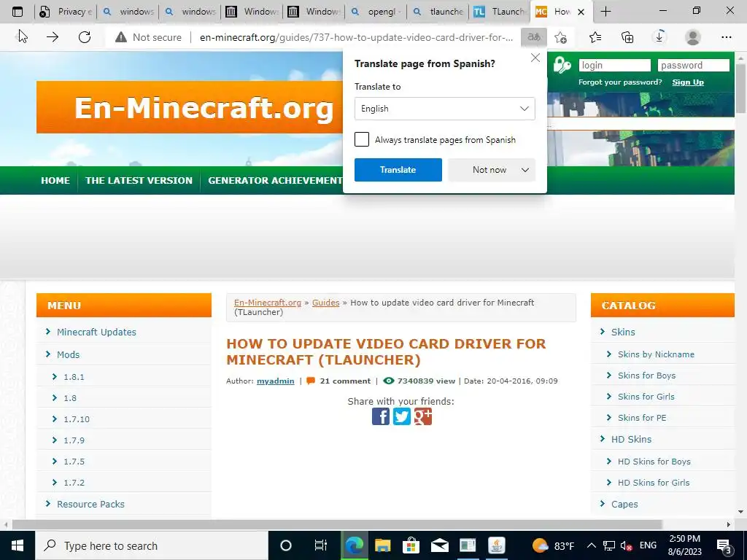Viewport: 747px width, 560px height.
Task: Show hidden system tray icons
Action: (591, 545)
